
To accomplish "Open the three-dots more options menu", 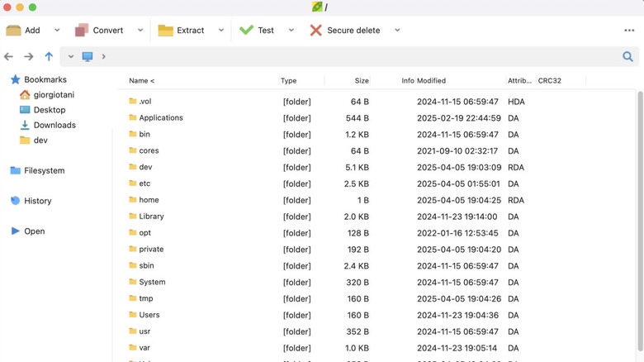I will (629, 31).
